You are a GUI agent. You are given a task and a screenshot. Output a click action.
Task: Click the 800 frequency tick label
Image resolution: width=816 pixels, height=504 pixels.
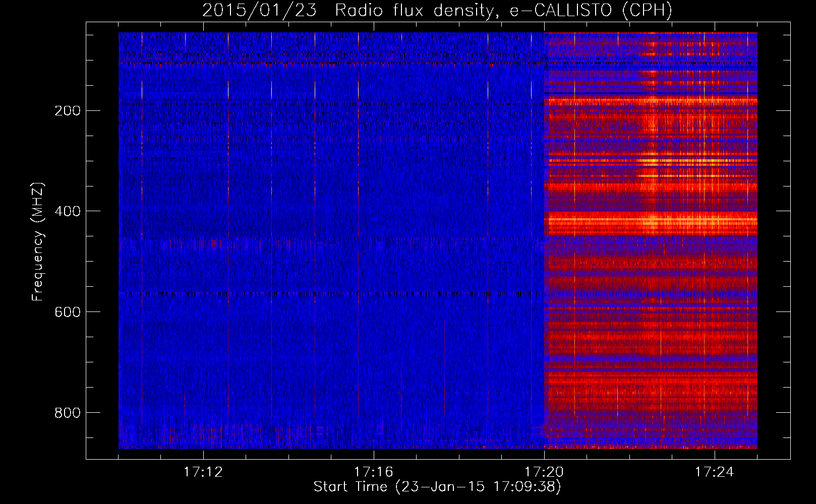(68, 413)
